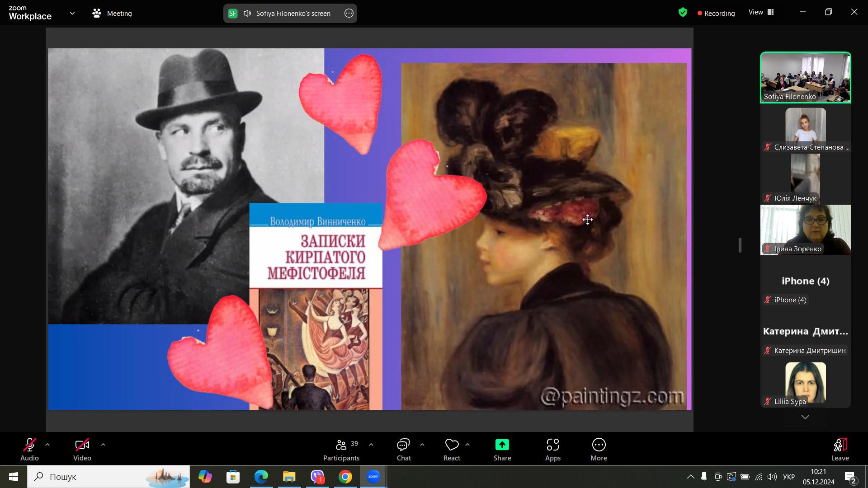
Task: Open the Apps panel
Action: coord(552,450)
